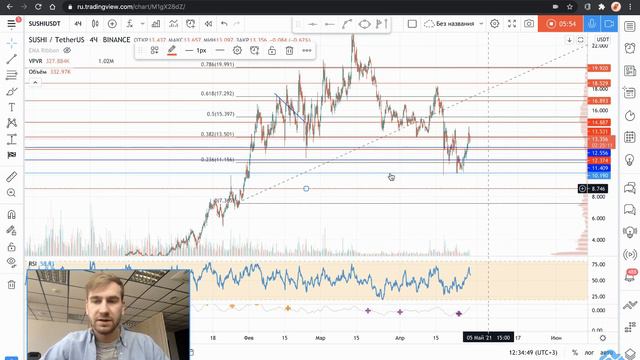
Task: Expand indicator favorites dropdown arrow
Action: coord(142,24)
